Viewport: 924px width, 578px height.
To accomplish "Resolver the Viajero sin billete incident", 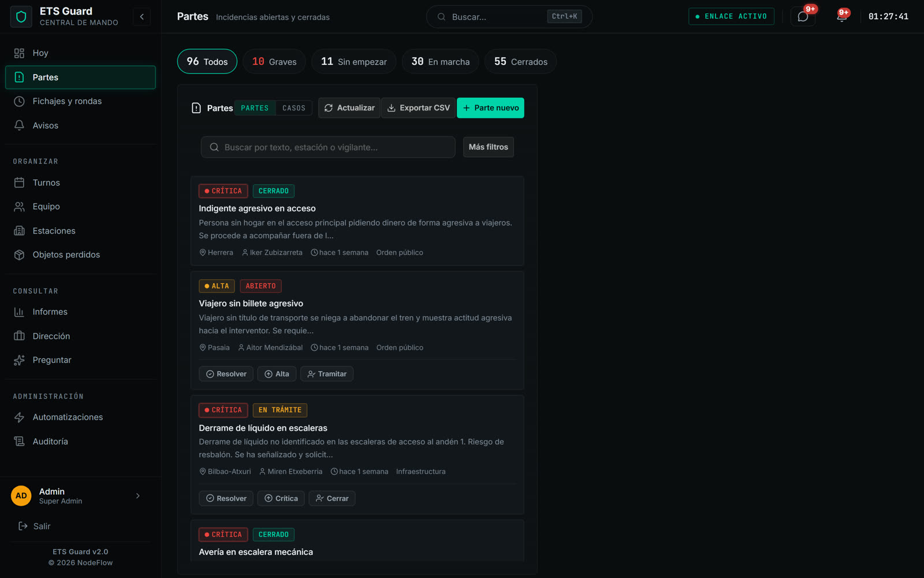I will 226,374.
